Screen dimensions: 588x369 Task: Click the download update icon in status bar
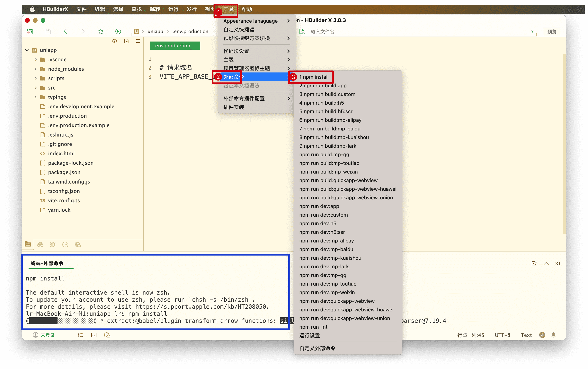pos(542,335)
